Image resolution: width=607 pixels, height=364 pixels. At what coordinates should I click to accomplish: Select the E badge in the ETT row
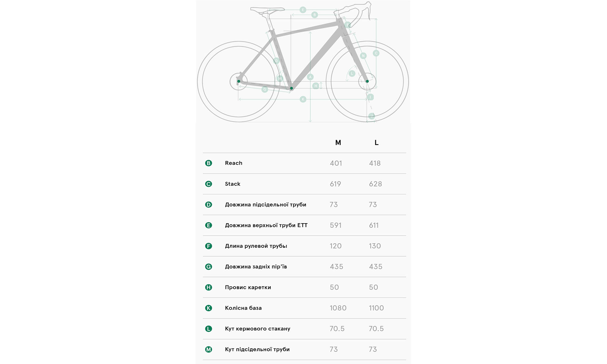(209, 225)
